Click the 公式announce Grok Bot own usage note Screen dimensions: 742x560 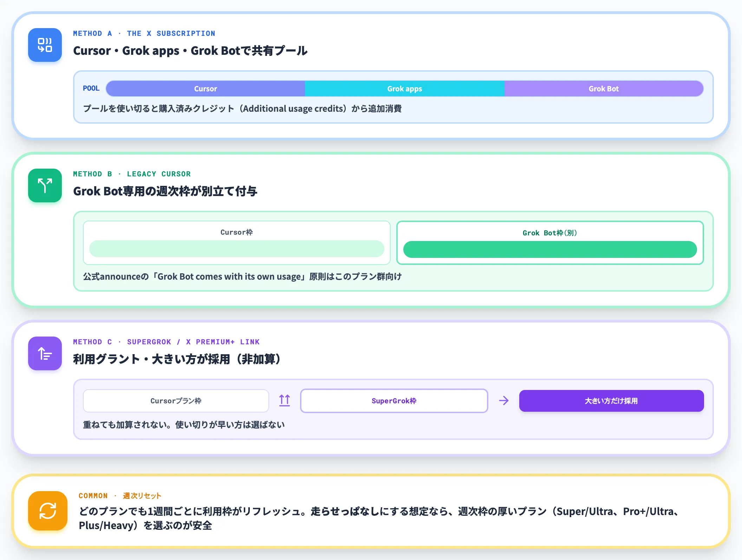242,276
